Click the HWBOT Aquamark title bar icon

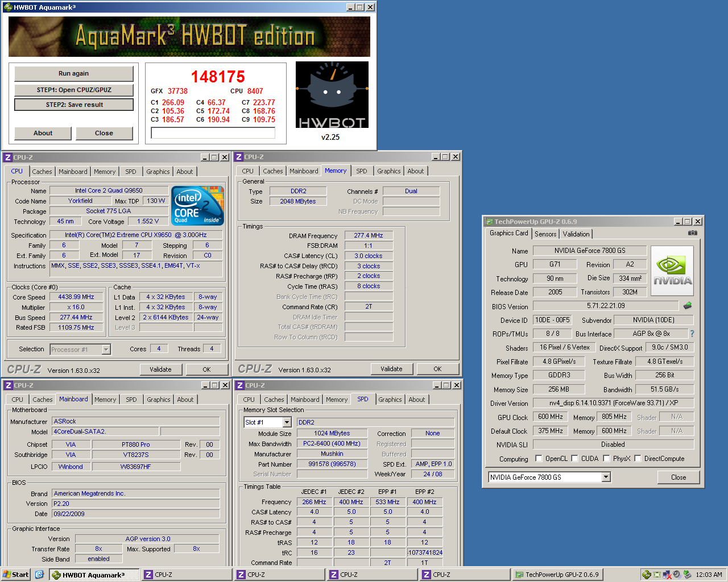(7, 7)
